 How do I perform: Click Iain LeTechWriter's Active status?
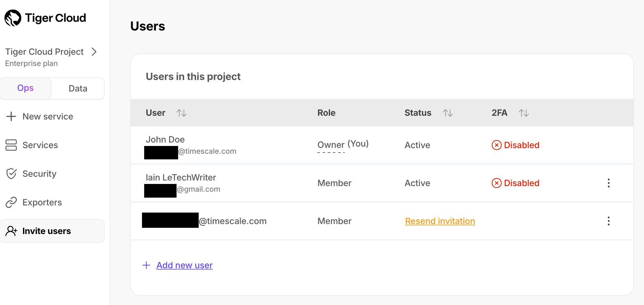point(417,183)
